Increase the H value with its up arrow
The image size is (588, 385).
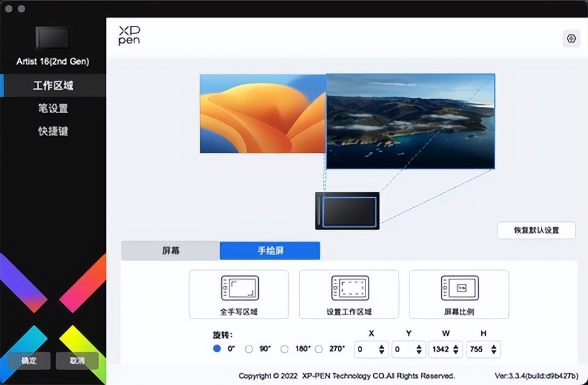click(x=495, y=346)
